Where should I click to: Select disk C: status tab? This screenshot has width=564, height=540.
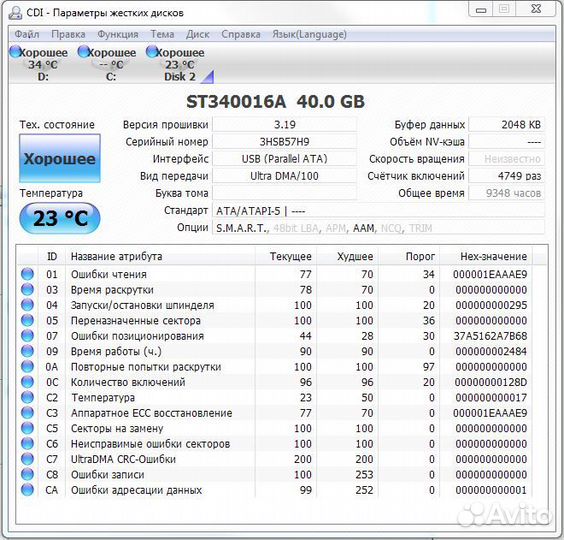tap(107, 64)
